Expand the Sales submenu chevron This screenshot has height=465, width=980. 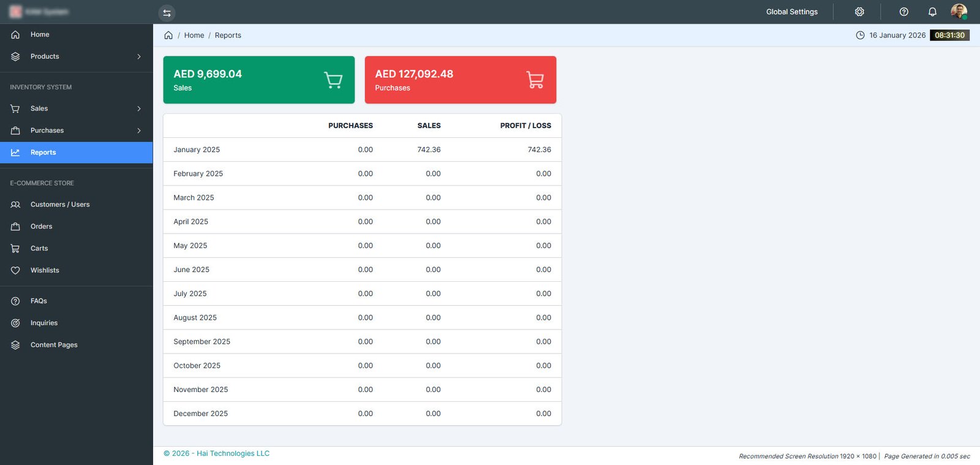pos(139,108)
